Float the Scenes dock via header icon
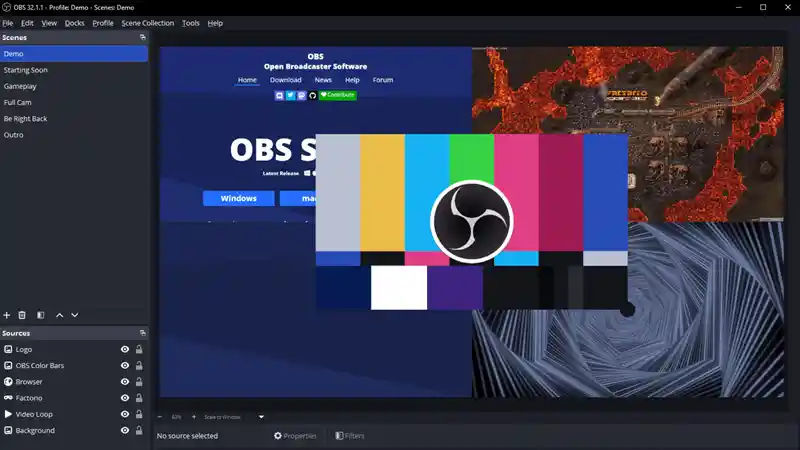The image size is (800, 450). pyautogui.click(x=142, y=37)
